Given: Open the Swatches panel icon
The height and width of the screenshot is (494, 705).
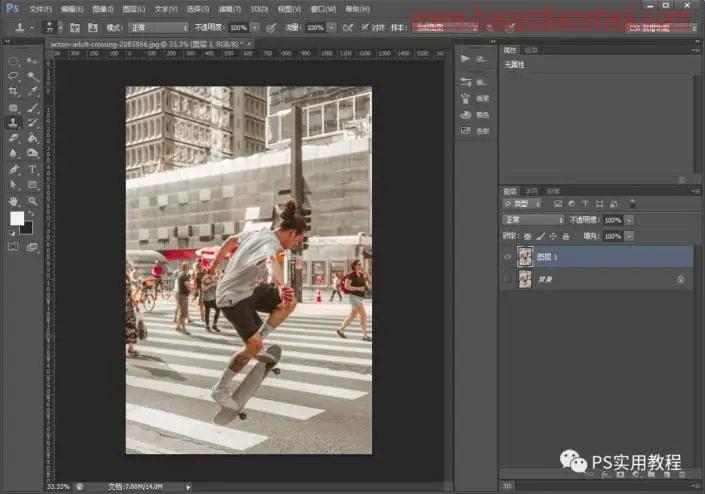Looking at the screenshot, I should [x=465, y=131].
